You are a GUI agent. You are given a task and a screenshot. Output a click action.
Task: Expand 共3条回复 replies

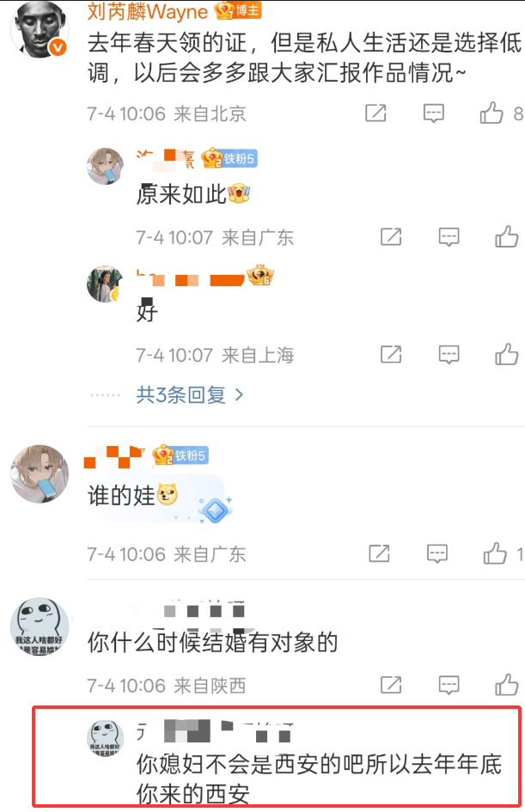[190, 395]
